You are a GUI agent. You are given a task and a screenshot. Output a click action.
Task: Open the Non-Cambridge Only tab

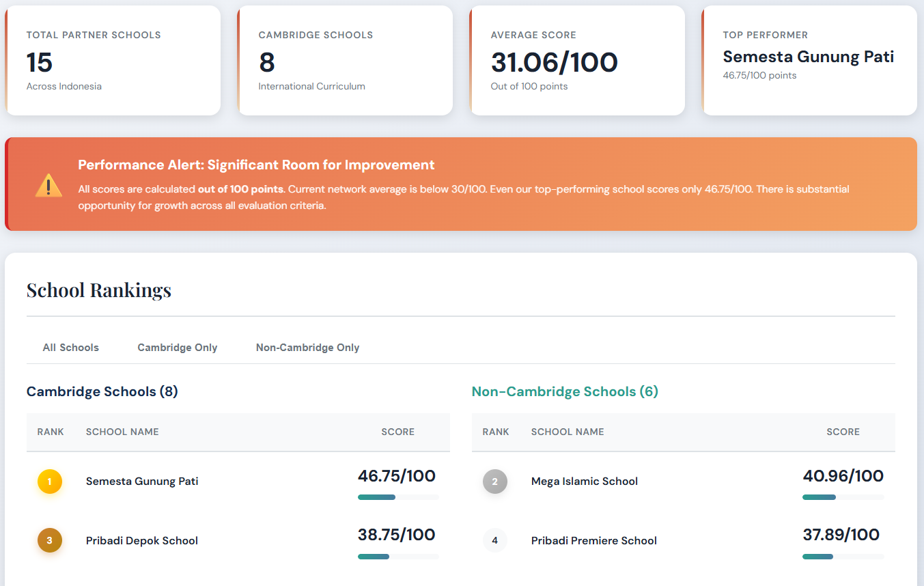pyautogui.click(x=307, y=348)
